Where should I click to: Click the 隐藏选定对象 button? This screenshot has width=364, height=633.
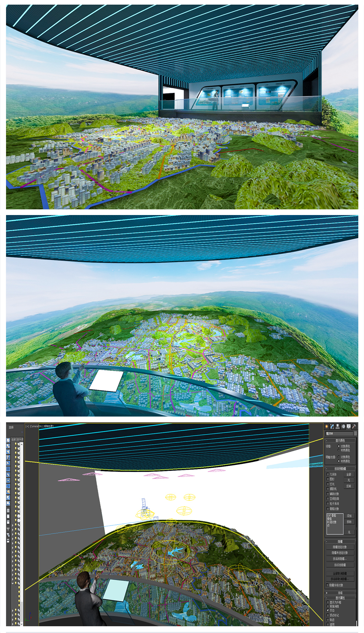coord(340,547)
